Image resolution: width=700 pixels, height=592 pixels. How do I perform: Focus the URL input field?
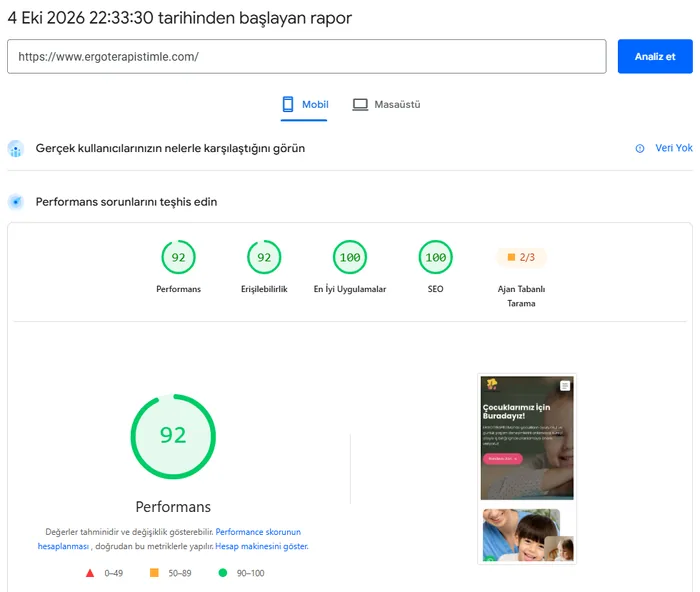307,56
